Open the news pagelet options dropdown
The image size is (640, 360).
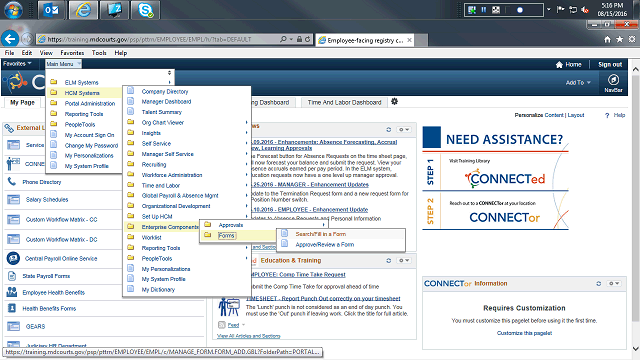(404, 129)
